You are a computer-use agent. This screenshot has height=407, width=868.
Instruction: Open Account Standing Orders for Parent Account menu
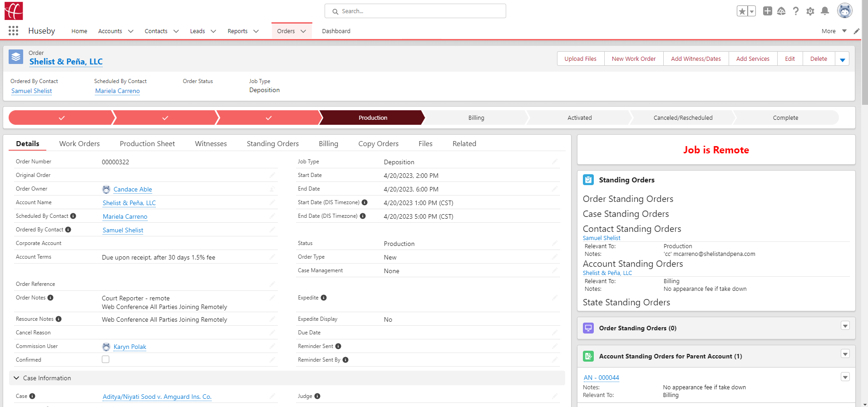coord(845,354)
